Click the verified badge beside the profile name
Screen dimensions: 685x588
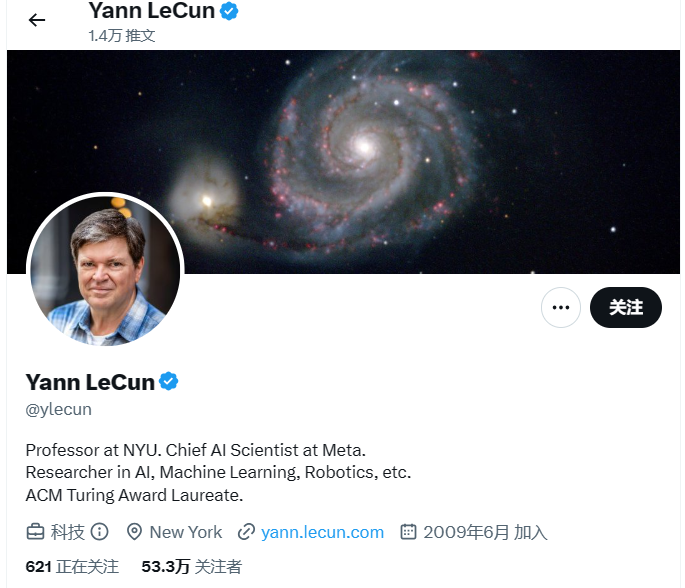168,381
